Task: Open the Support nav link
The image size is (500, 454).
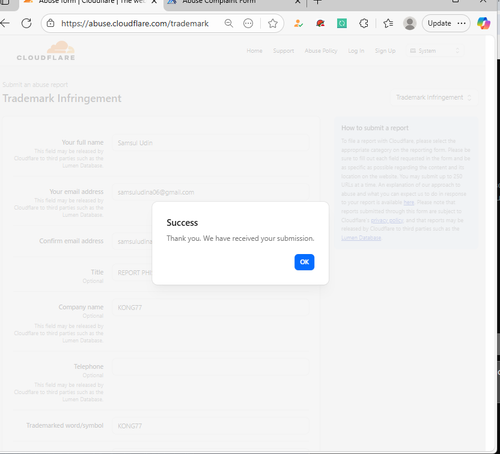Action: point(283,51)
